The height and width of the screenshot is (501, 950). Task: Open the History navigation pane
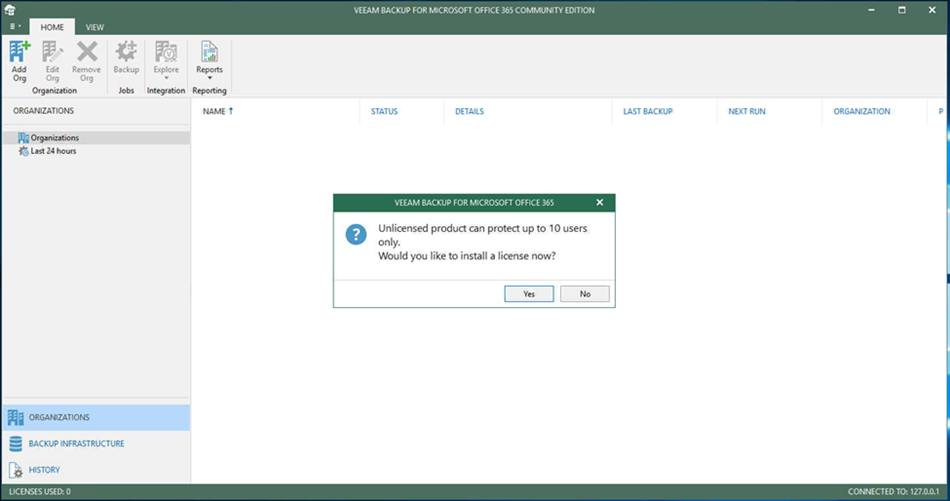[44, 469]
